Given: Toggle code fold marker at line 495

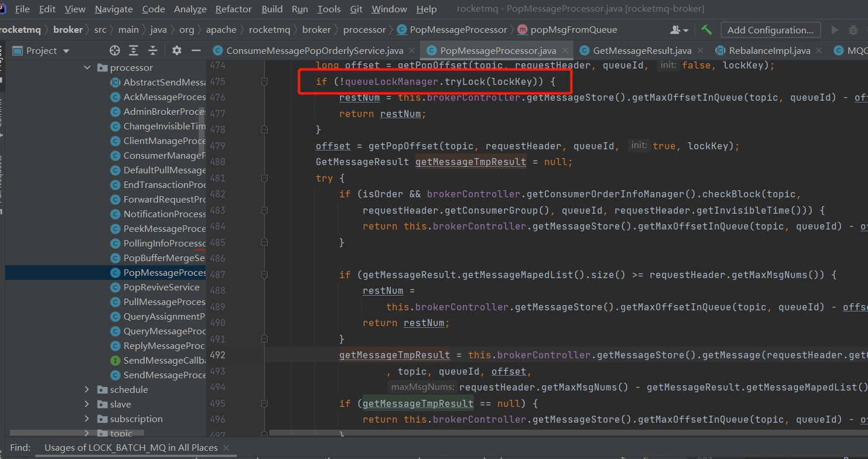Looking at the screenshot, I should [x=264, y=403].
